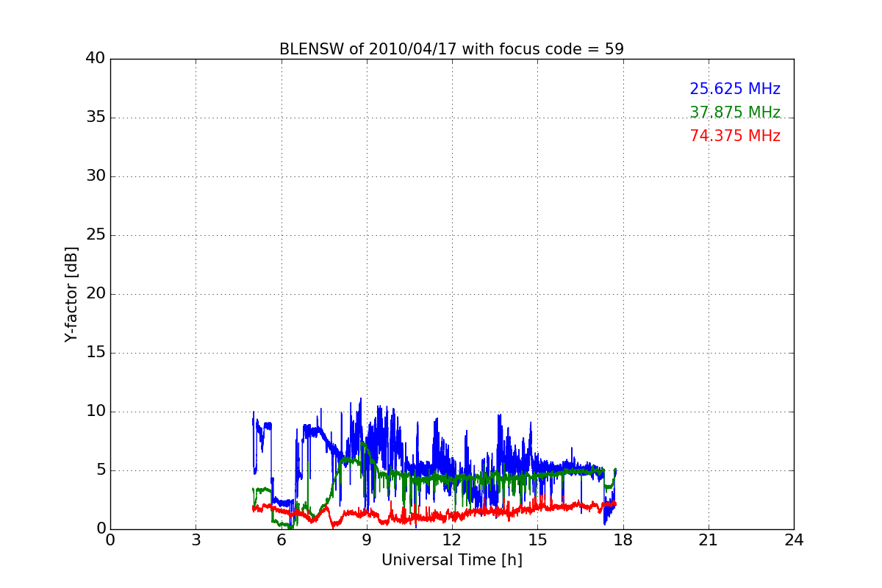This screenshot has width=882, height=588.
Task: Click the Y-factor [dB] axis label
Action: (x=71, y=294)
